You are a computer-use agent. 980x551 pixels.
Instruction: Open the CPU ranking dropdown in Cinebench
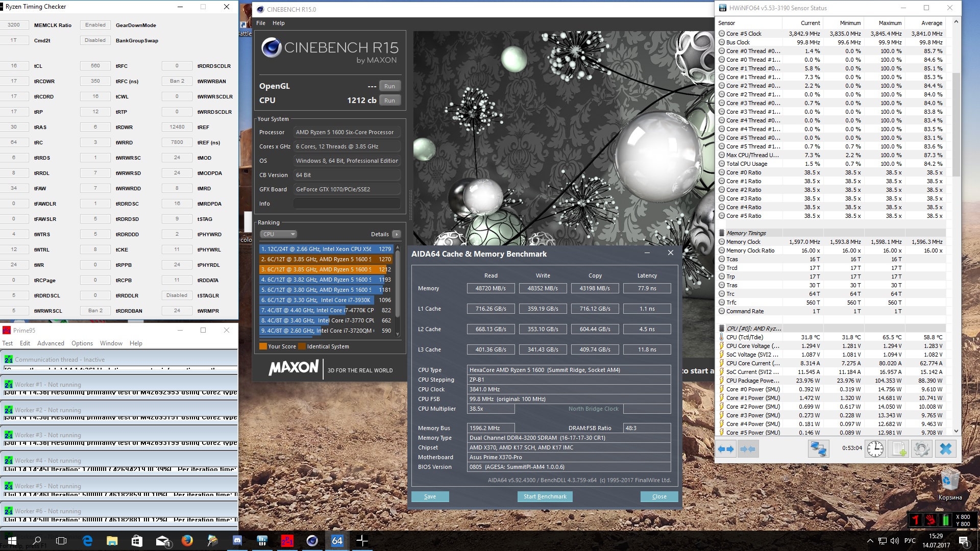[x=278, y=234]
